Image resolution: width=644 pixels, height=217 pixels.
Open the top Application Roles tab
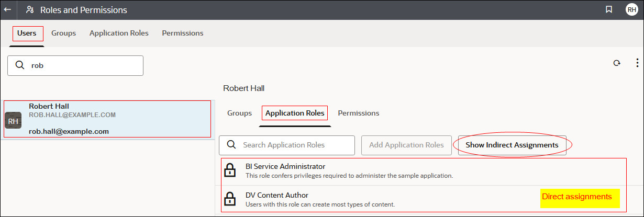coord(119,33)
